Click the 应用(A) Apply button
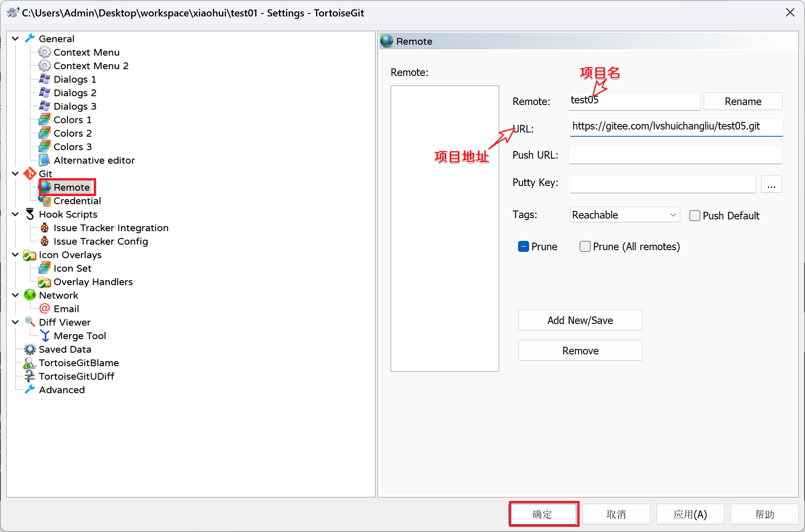The height and width of the screenshot is (532, 805). pos(690,514)
